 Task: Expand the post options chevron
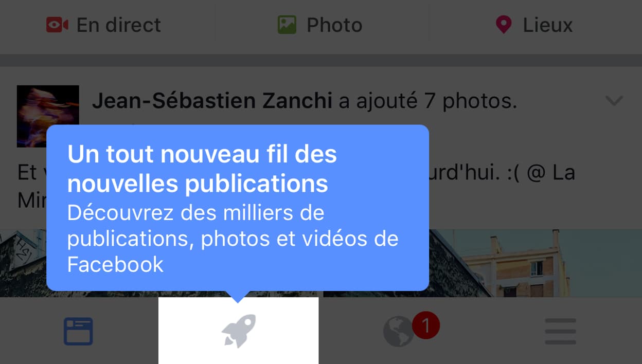[x=614, y=101]
